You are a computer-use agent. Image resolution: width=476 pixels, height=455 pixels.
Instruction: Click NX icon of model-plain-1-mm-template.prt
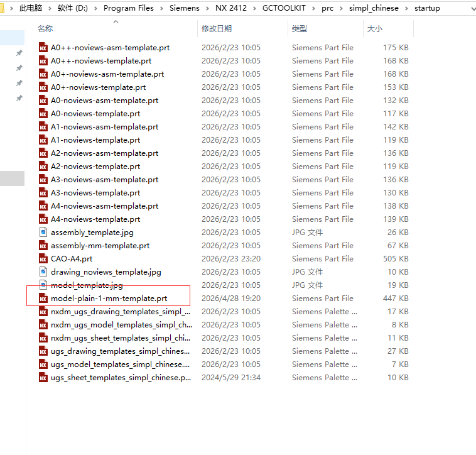[x=43, y=299]
